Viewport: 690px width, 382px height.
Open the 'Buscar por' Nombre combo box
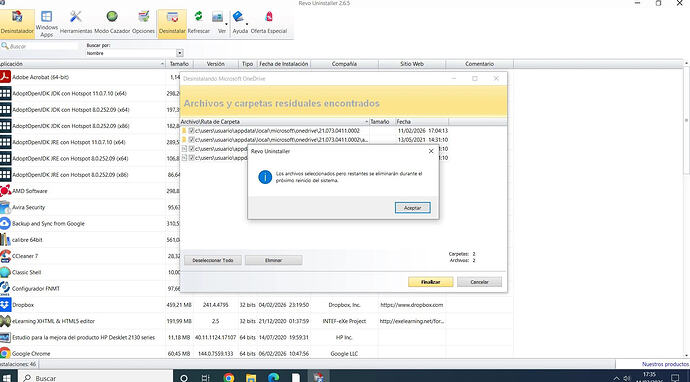tap(134, 53)
